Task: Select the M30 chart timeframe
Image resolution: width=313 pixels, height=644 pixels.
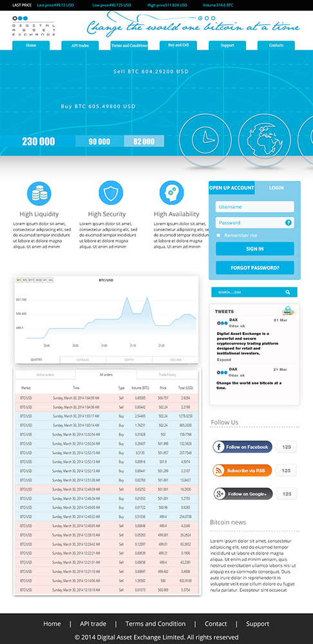Action: click(x=39, y=279)
